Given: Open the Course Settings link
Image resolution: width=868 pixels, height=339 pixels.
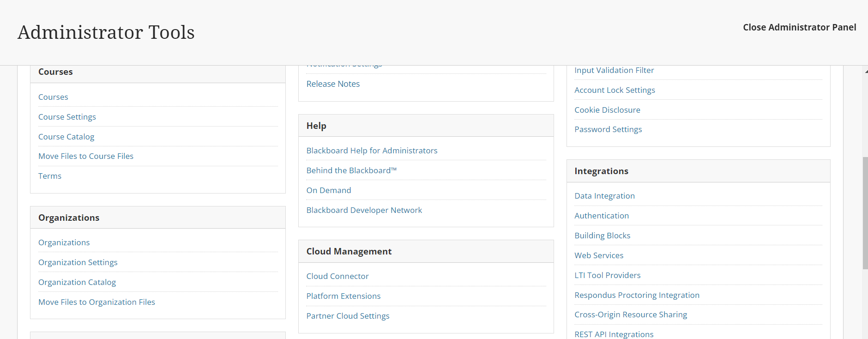Looking at the screenshot, I should coord(67,117).
